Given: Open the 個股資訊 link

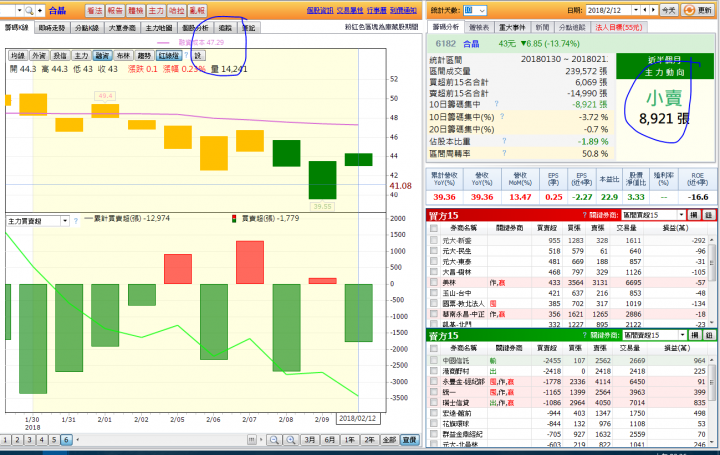Looking at the screenshot, I should 320,10.
